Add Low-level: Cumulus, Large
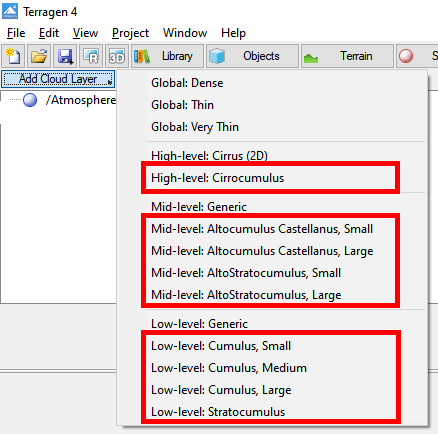The width and height of the screenshot is (438, 434). [272, 390]
